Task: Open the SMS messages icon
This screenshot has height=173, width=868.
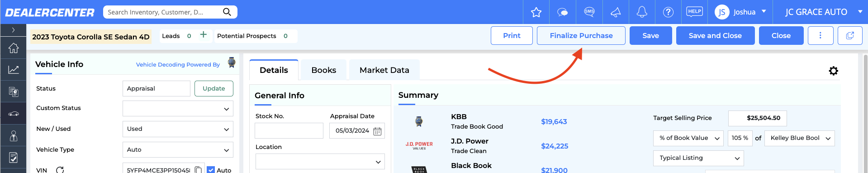Action: (x=589, y=12)
